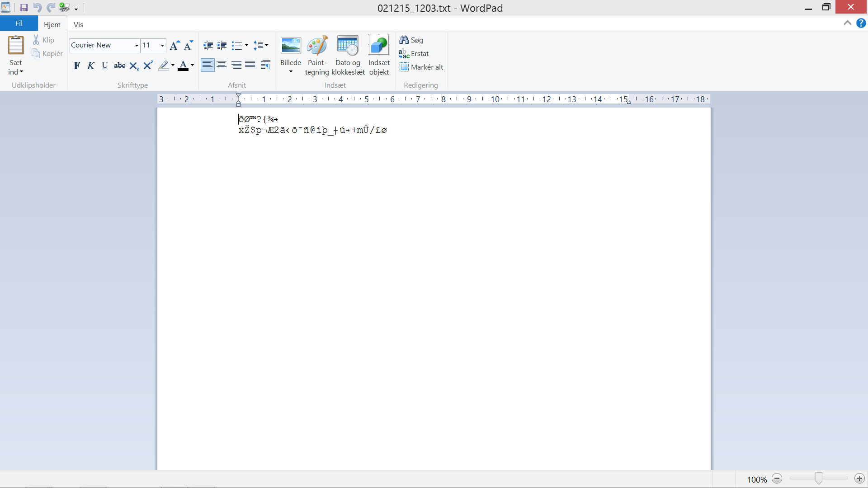The width and height of the screenshot is (868, 488).
Task: Insert a picture with the Billede icon
Action: pos(291,46)
